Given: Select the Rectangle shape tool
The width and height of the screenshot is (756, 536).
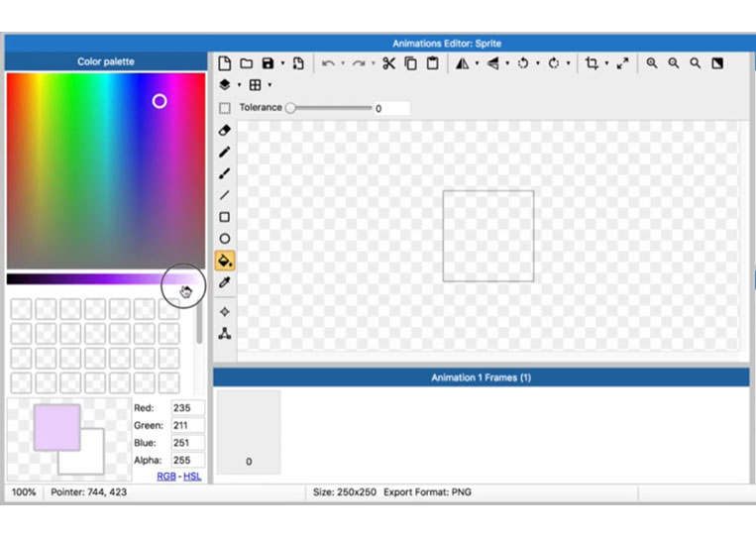Looking at the screenshot, I should [x=225, y=217].
